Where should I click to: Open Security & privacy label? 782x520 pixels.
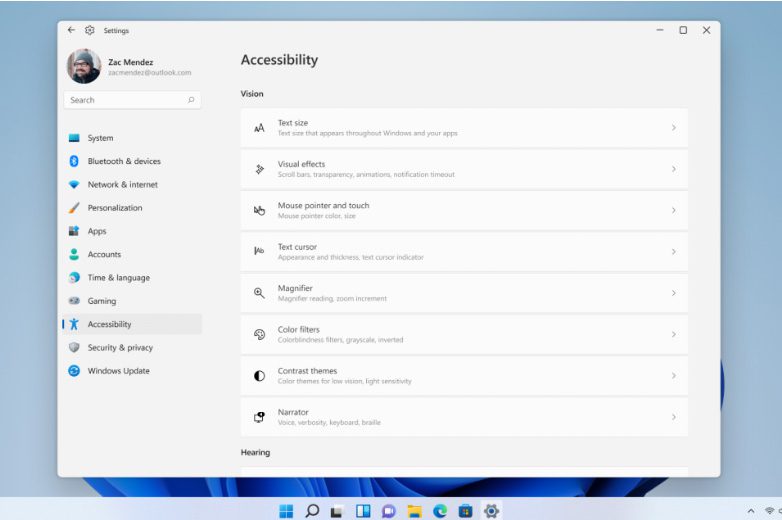point(120,347)
